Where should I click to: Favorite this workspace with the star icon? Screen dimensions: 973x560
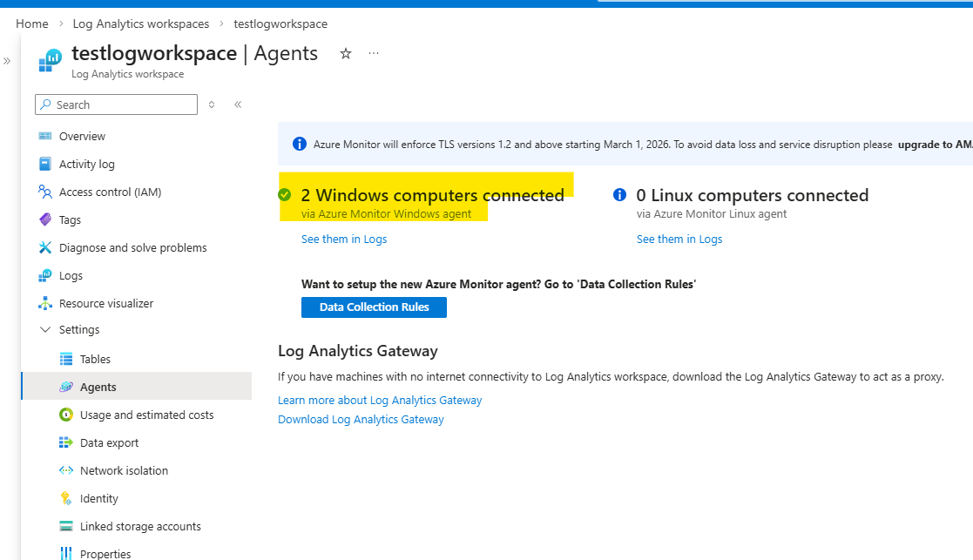click(x=346, y=53)
